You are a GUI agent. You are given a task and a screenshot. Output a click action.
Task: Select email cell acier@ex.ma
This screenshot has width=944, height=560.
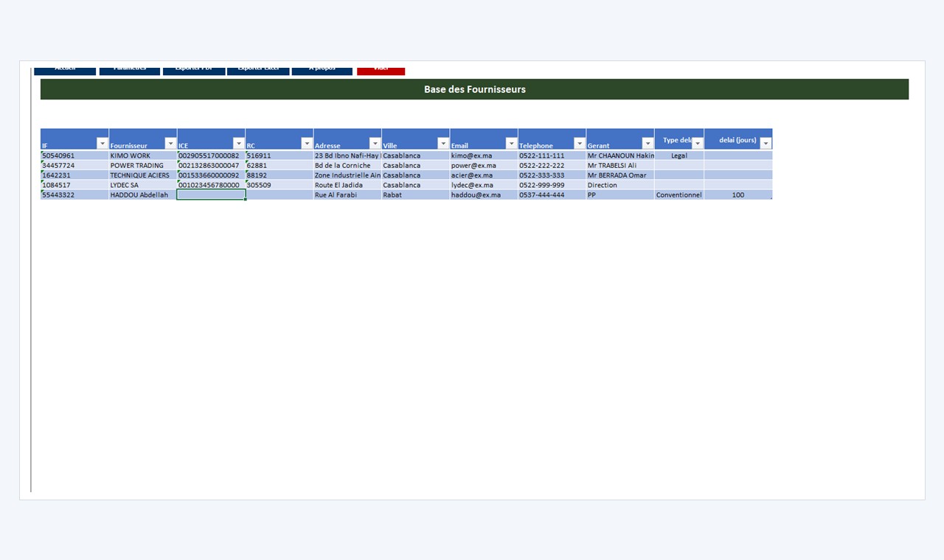point(484,175)
